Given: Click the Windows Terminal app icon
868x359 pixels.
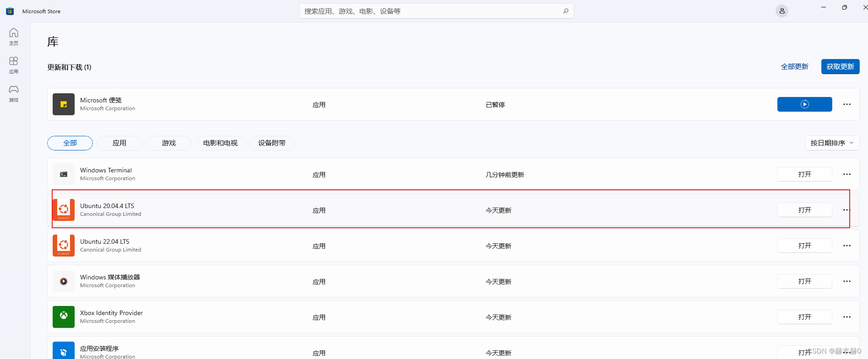Looking at the screenshot, I should pyautogui.click(x=64, y=174).
